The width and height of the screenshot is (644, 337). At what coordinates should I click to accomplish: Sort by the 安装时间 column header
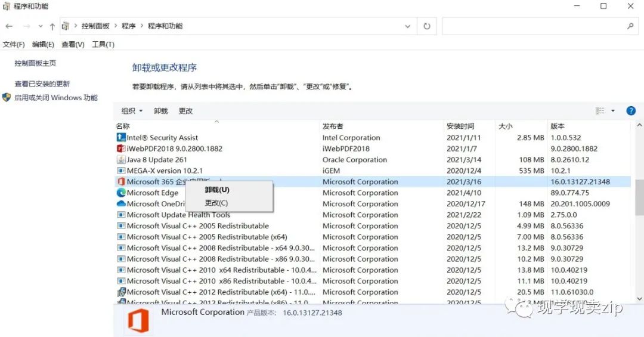point(460,126)
